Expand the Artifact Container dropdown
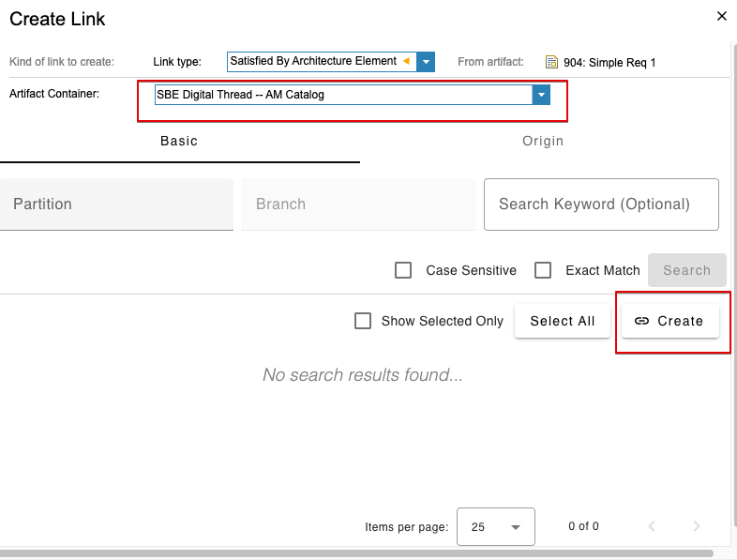Image resolution: width=737 pixels, height=560 pixels. [x=540, y=95]
